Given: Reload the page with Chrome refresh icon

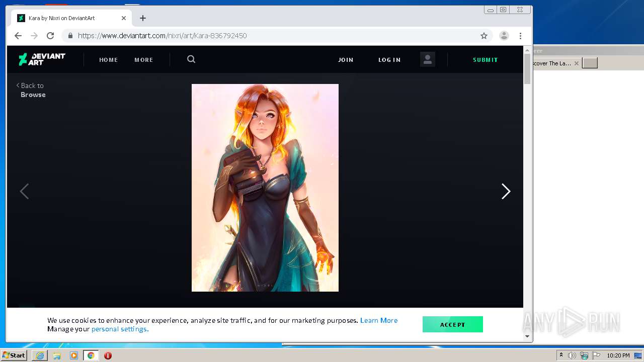Looking at the screenshot, I should tap(50, 36).
